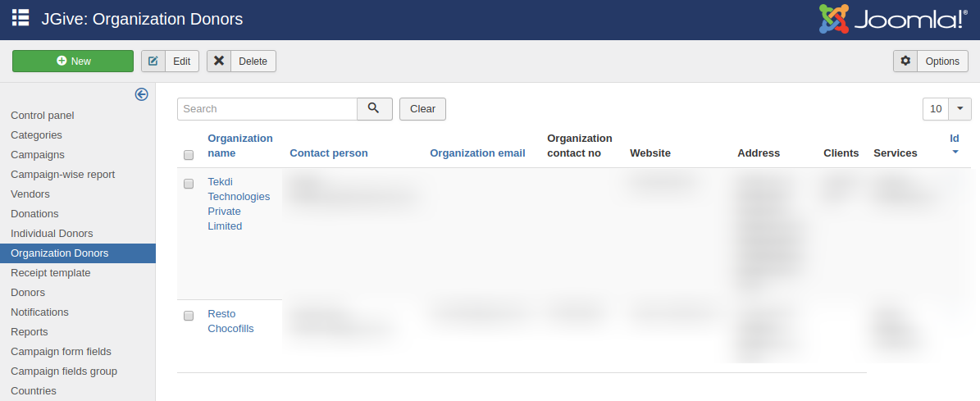Click the JGive grid menu icon
Screen dimensions: 980x401
click(x=21, y=18)
